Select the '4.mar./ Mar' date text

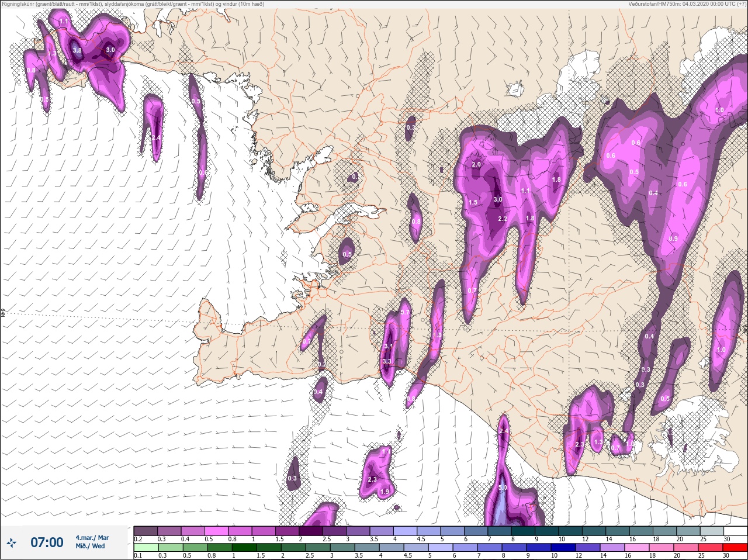point(92,538)
